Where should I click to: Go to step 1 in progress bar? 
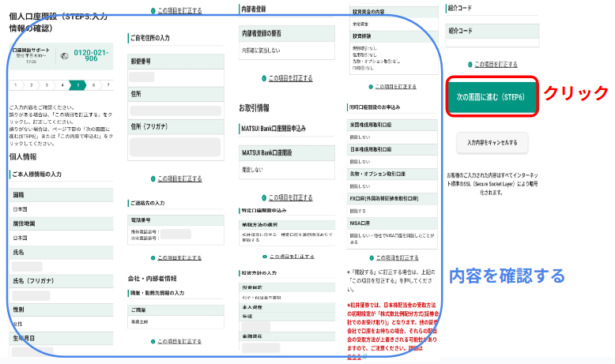[17, 84]
